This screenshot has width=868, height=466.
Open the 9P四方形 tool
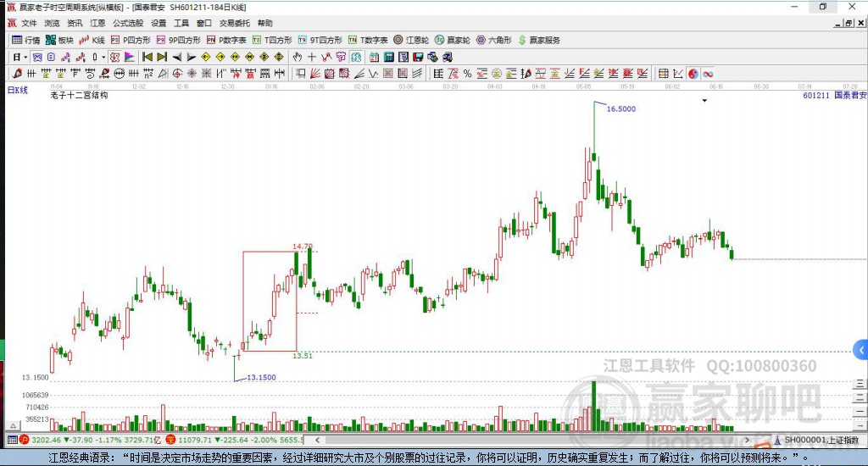click(x=179, y=40)
